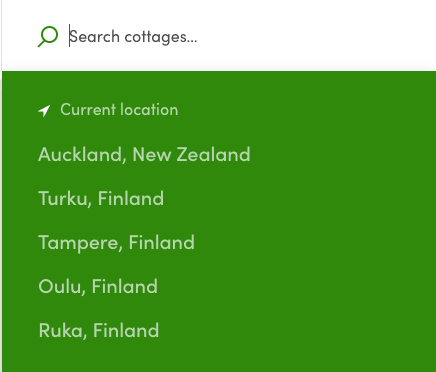Click the compass arrow beside Current location
This screenshot has width=436, height=372.
(44, 111)
